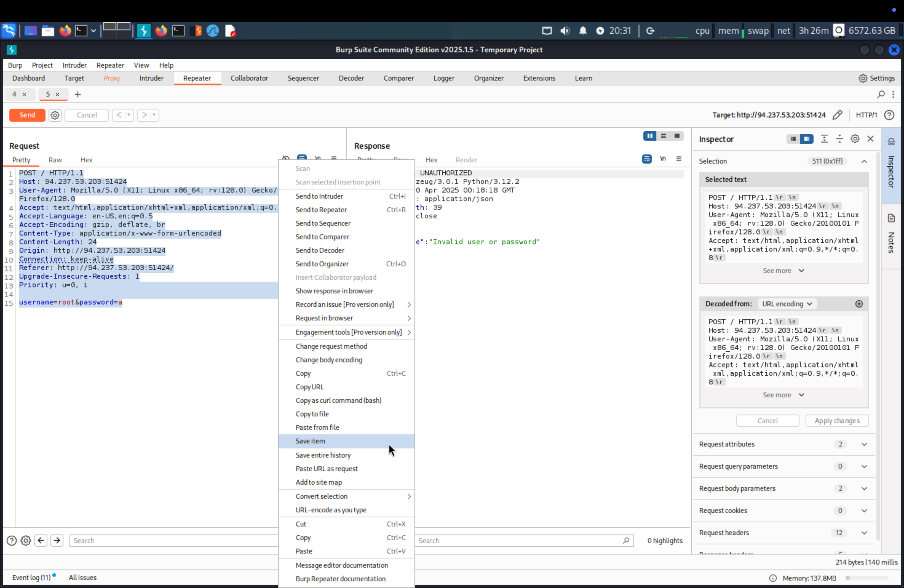904x588 pixels.
Task: Click the request Search input field
Action: point(174,541)
